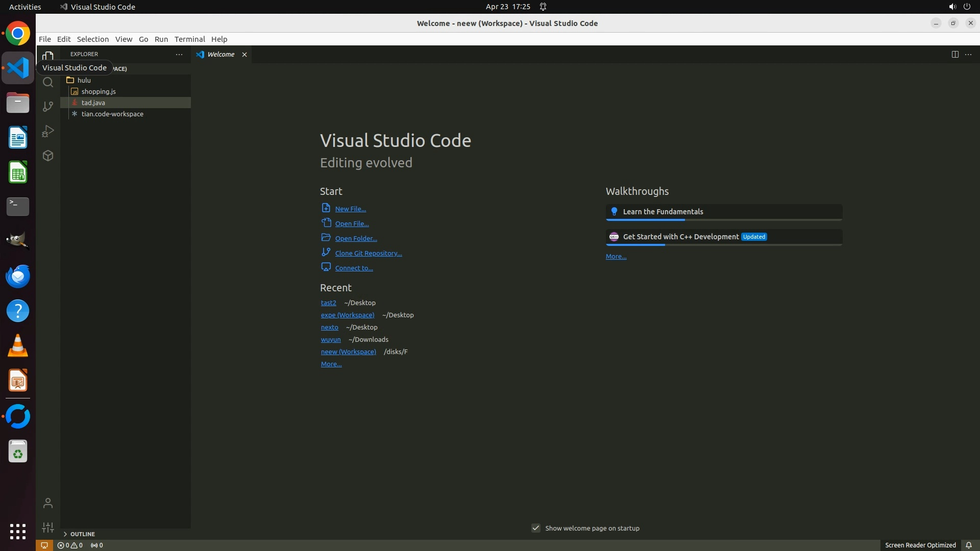Click the errors and warnings status indicator
980x551 pixels.
[x=70, y=545]
